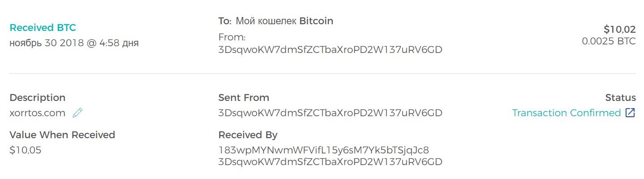Click the Value When Received $10,05
This screenshot has width=644, height=179.
[x=26, y=150]
